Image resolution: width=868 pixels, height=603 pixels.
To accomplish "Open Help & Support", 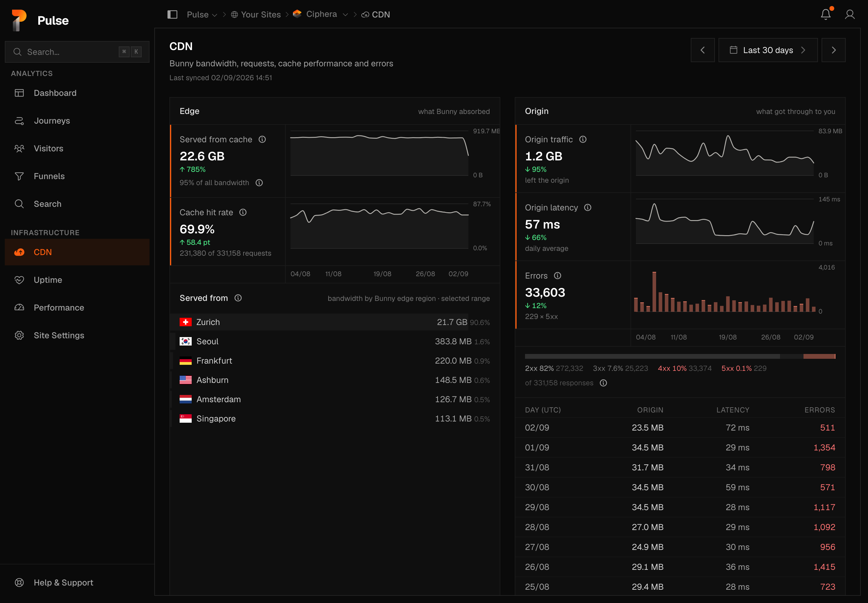I will pyautogui.click(x=77, y=582).
